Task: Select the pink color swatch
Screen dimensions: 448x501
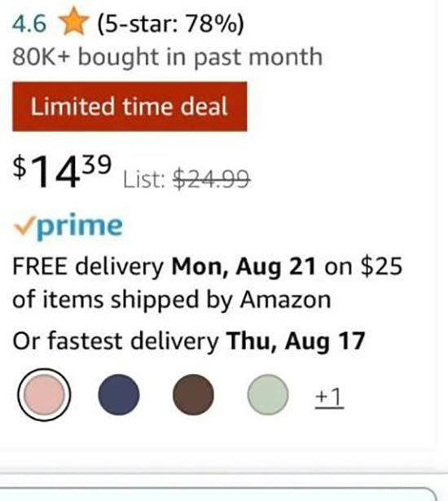Action: [44, 395]
